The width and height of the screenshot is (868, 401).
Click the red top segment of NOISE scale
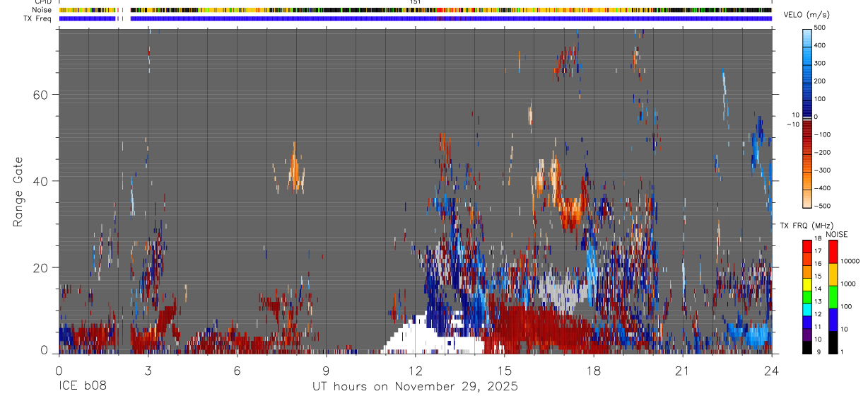coord(833,252)
